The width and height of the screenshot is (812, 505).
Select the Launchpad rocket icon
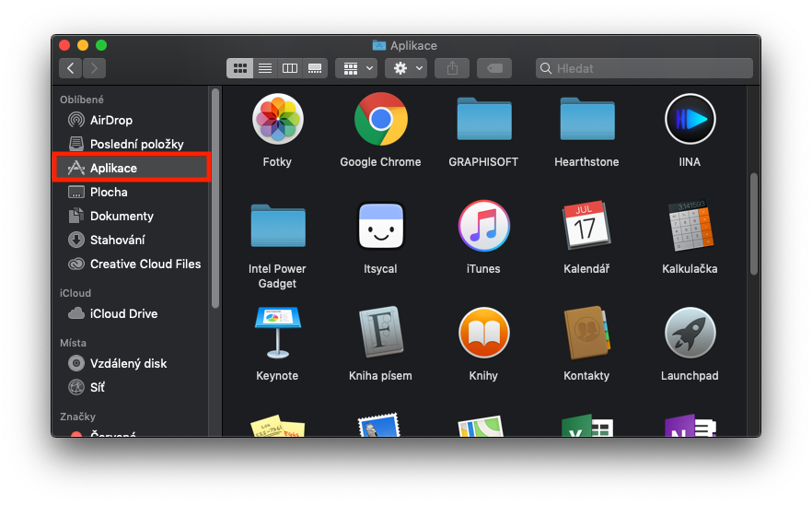(690, 333)
